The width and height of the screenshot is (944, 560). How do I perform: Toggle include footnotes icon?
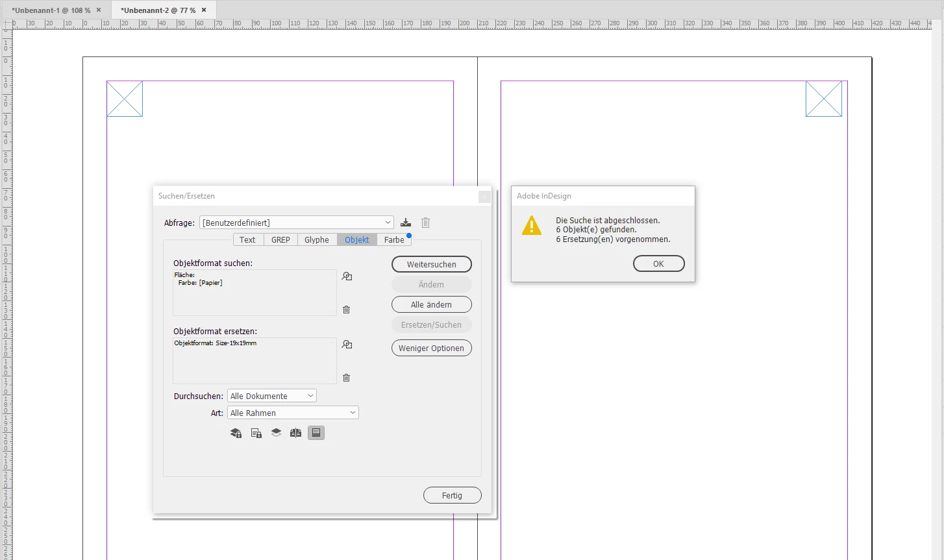pyautogui.click(x=316, y=433)
